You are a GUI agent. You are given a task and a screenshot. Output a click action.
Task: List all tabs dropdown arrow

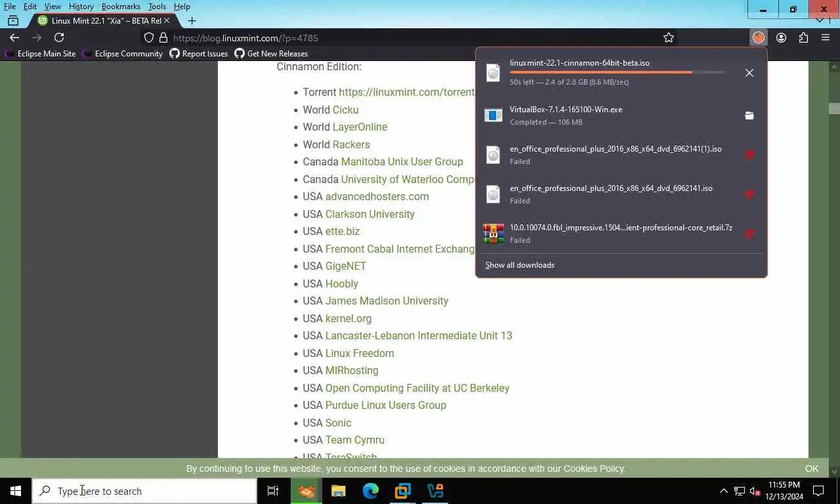click(x=819, y=20)
